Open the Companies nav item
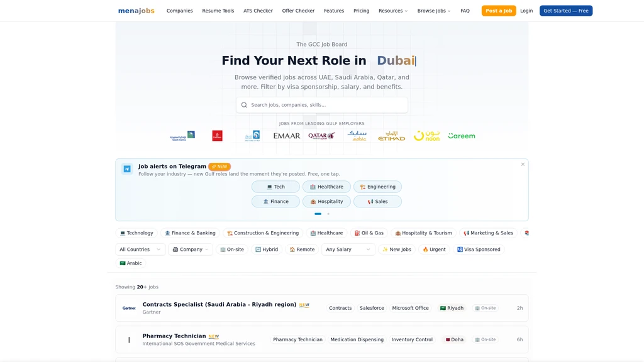This screenshot has height=362, width=644. click(x=179, y=11)
